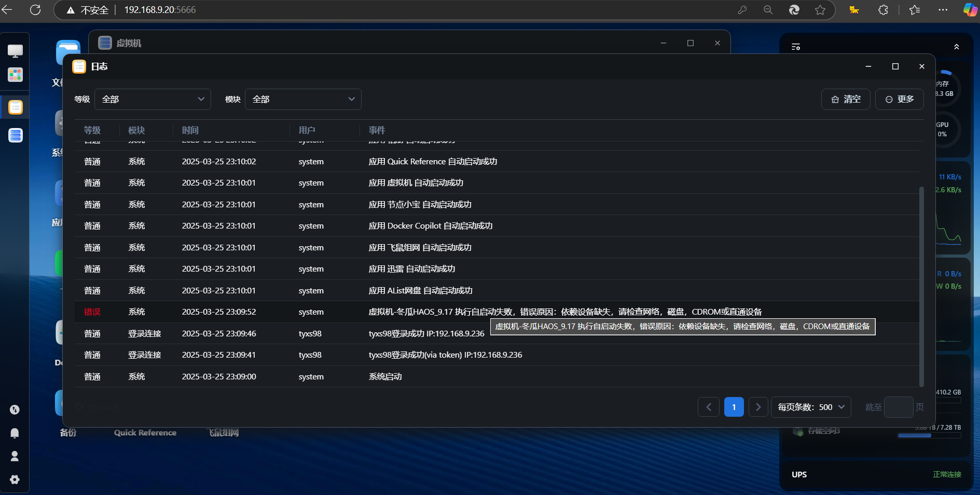Image resolution: width=980 pixels, height=495 pixels.
Task: Open the favorites list icon in browser toolbar
Action: click(x=915, y=10)
